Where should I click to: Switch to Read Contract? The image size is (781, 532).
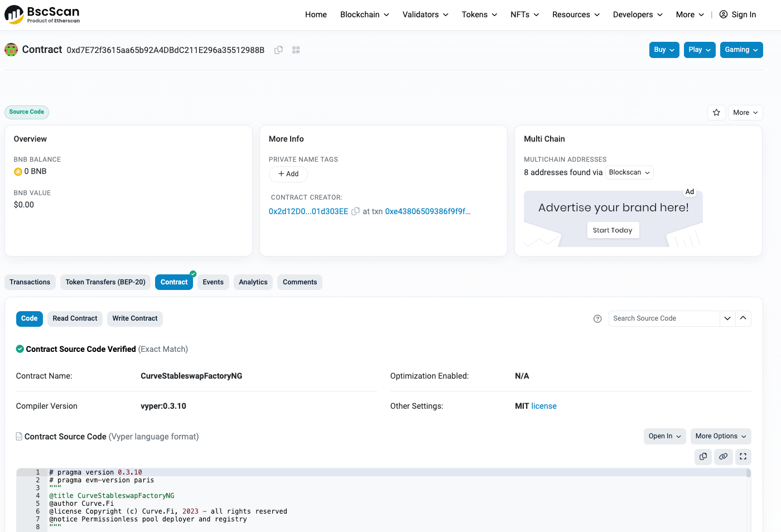point(75,318)
